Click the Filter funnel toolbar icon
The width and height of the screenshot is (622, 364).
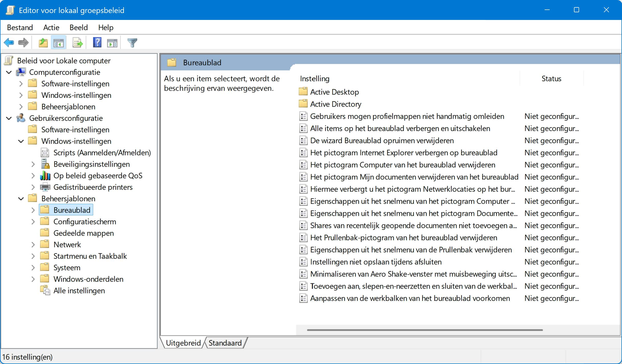tap(132, 43)
